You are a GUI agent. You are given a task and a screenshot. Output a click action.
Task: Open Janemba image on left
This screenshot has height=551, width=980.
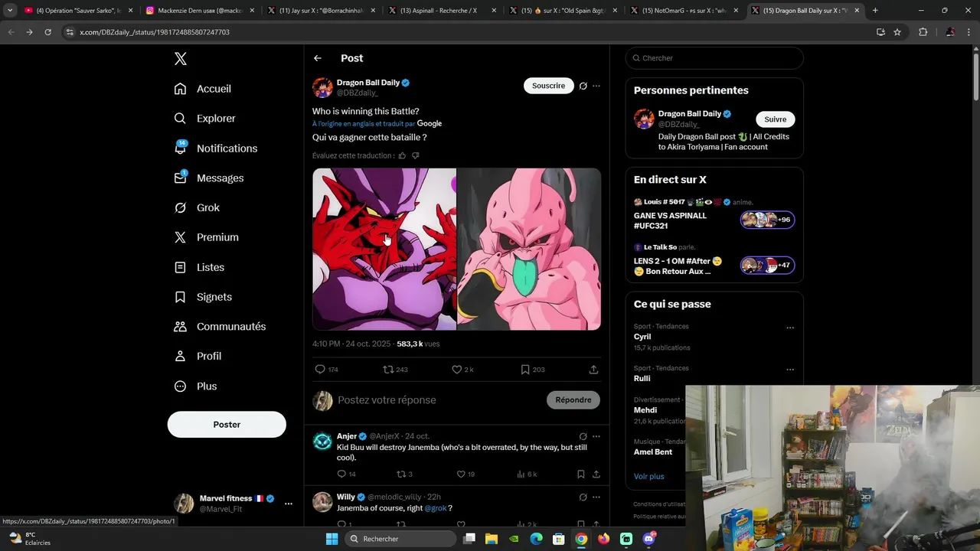point(384,249)
